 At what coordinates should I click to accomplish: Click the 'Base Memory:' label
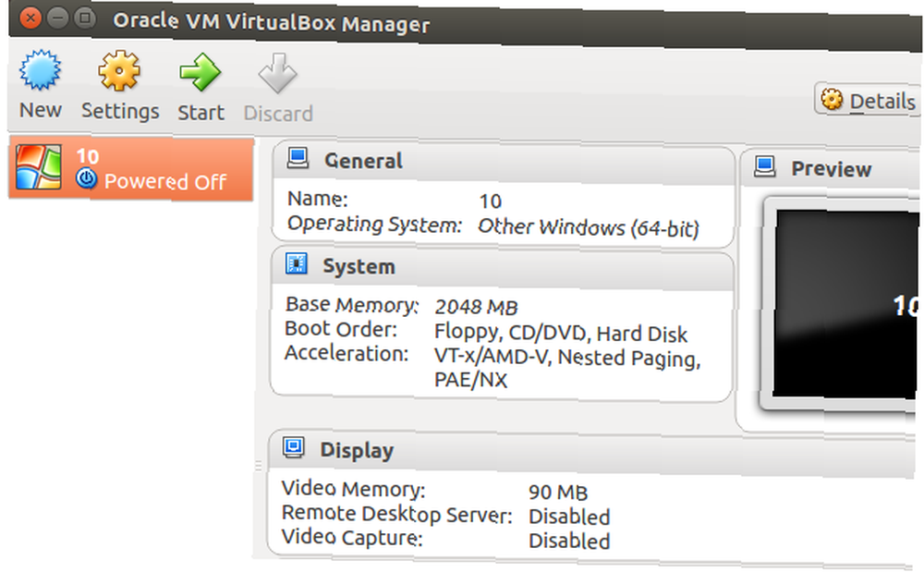tap(352, 305)
